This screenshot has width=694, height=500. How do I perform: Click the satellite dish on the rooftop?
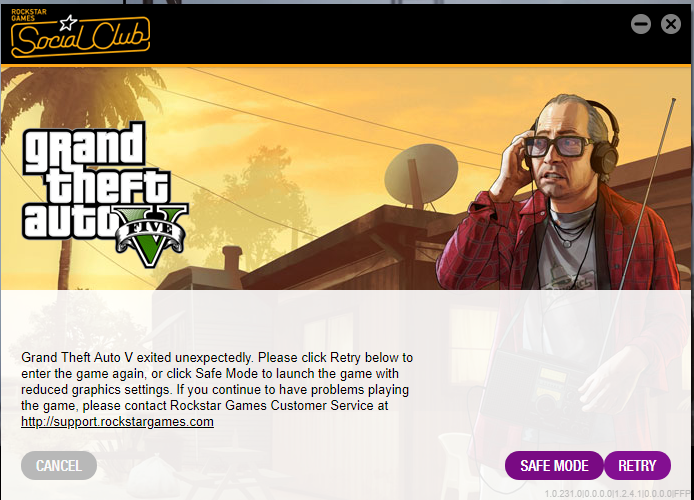point(420,176)
